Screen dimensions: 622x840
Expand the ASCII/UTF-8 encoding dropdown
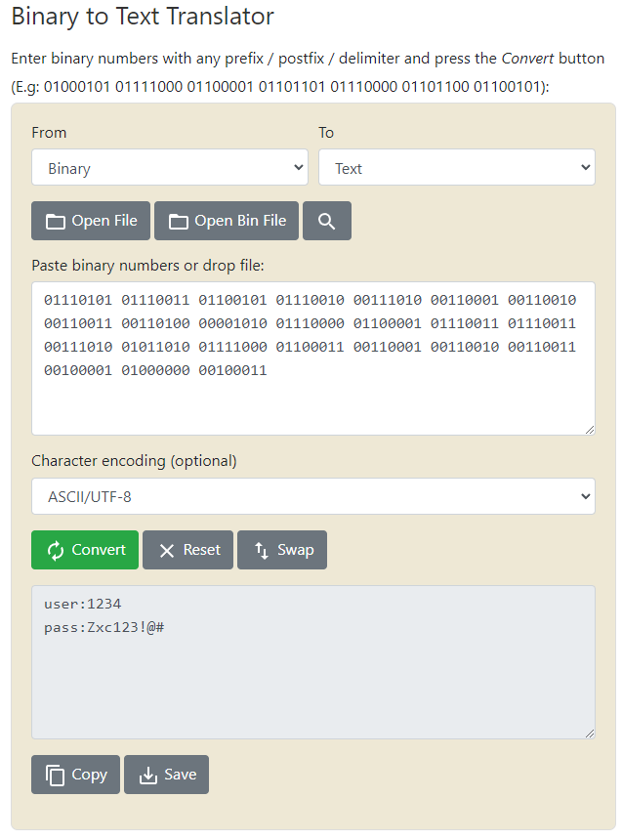[313, 496]
